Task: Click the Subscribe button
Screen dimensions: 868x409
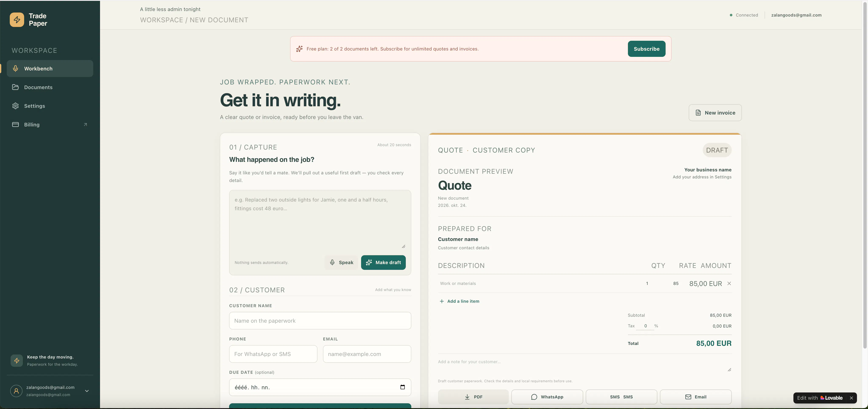Action: point(646,49)
